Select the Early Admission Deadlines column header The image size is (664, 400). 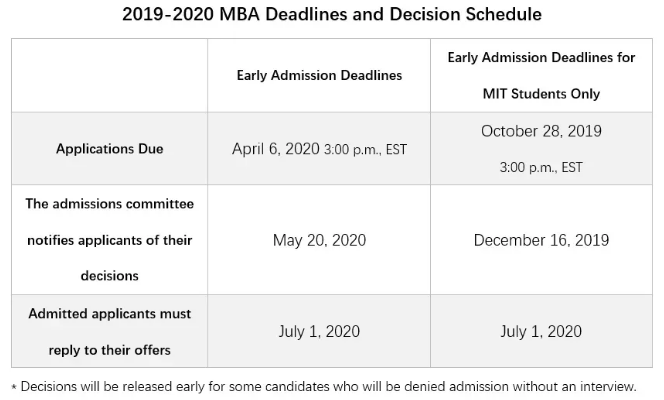pos(319,75)
